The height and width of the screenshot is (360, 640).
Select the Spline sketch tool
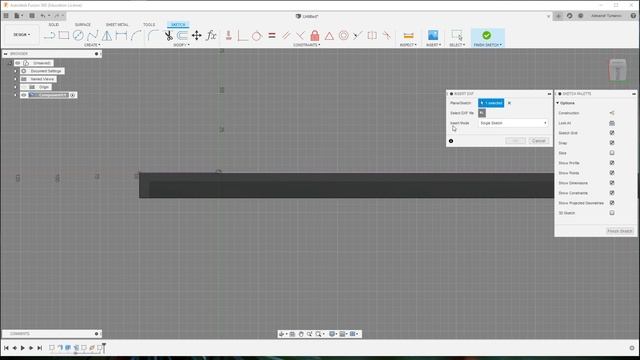pyautogui.click(x=92, y=36)
